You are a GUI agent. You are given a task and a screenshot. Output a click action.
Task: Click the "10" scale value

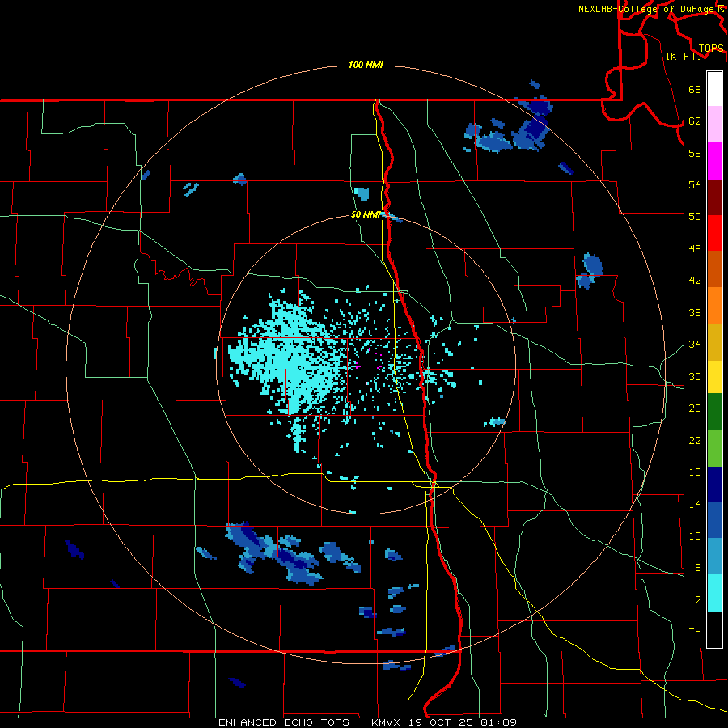695,535
